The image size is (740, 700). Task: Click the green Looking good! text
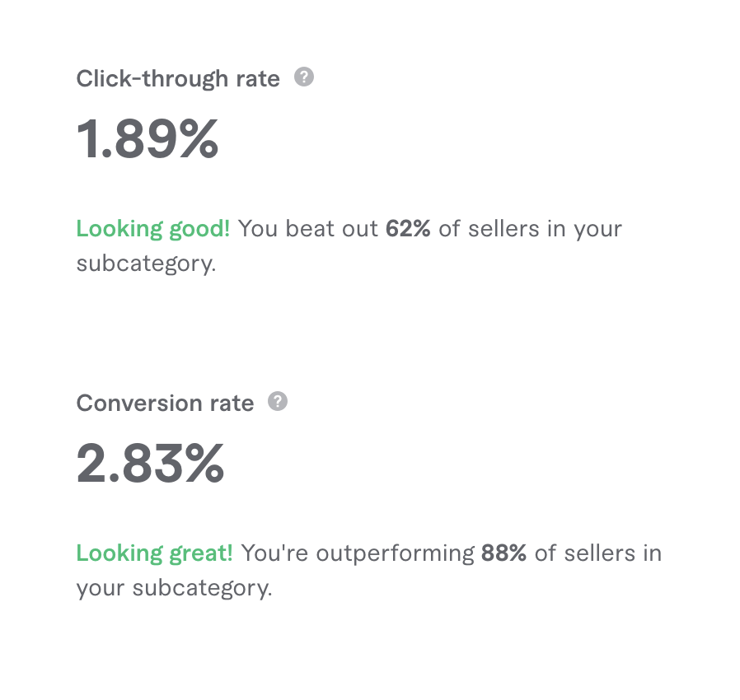pyautogui.click(x=153, y=229)
